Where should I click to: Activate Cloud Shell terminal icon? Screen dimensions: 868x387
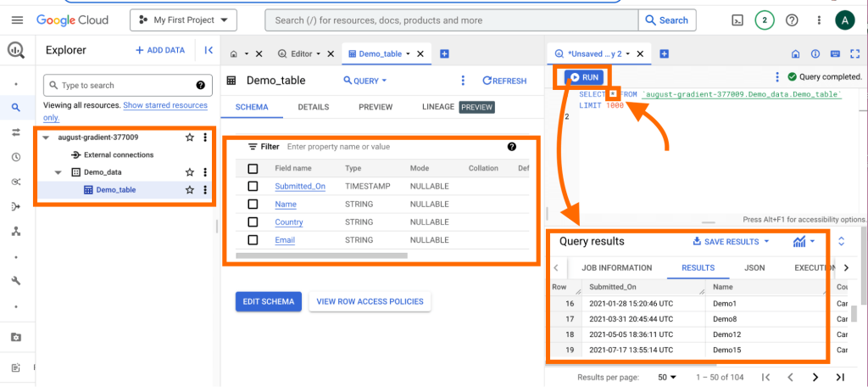[x=737, y=20]
